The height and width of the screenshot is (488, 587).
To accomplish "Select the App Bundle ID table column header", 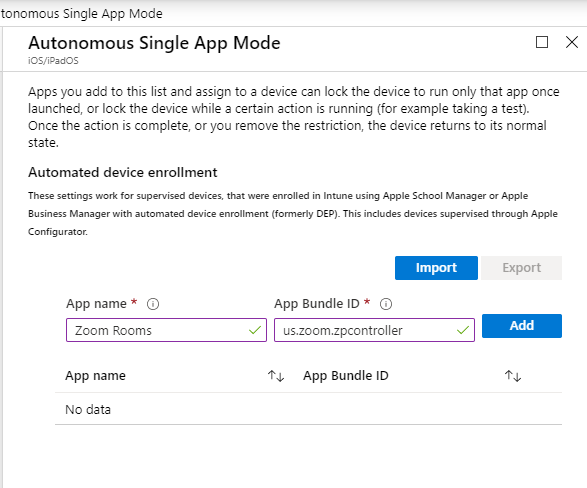I will [x=346, y=375].
